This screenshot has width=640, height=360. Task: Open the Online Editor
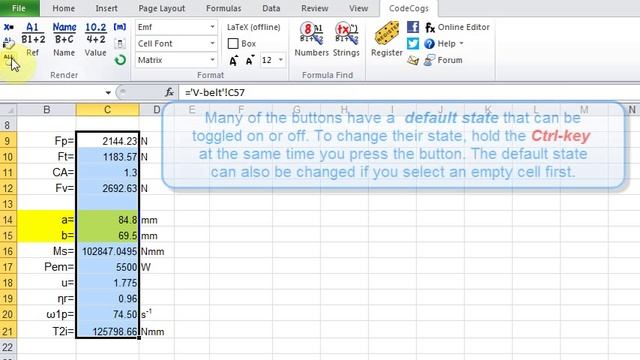[x=457, y=27]
